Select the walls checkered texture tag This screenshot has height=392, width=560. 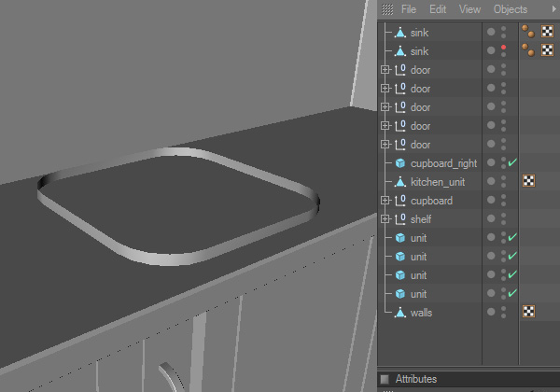(528, 312)
